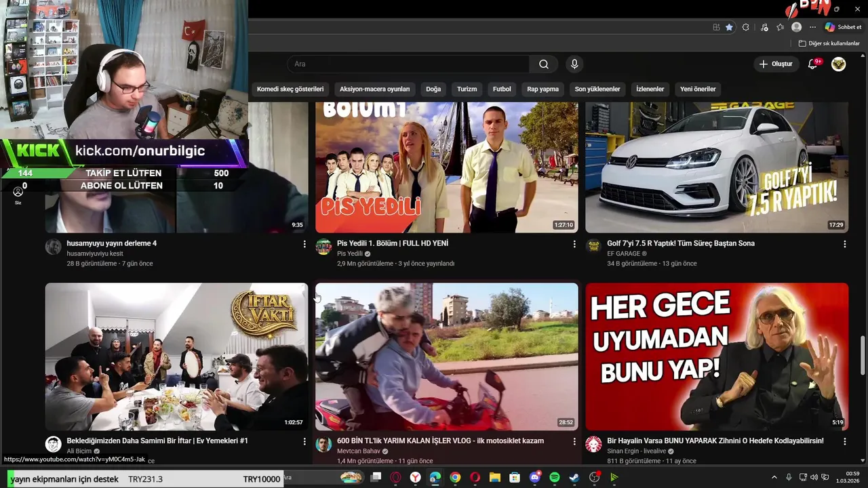Click into the Ara search field
Viewport: 868px width, 488px height.
click(x=409, y=64)
